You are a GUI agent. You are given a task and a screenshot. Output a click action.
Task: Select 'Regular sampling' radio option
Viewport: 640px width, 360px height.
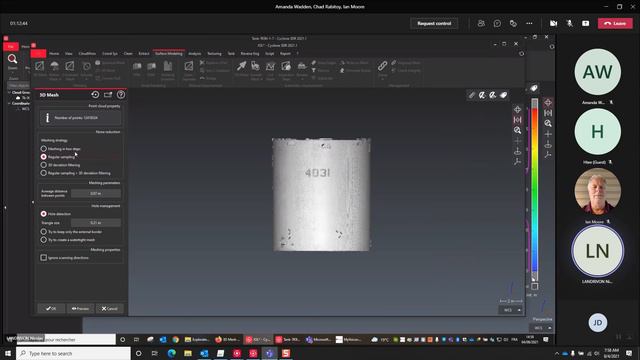pyautogui.click(x=44, y=157)
